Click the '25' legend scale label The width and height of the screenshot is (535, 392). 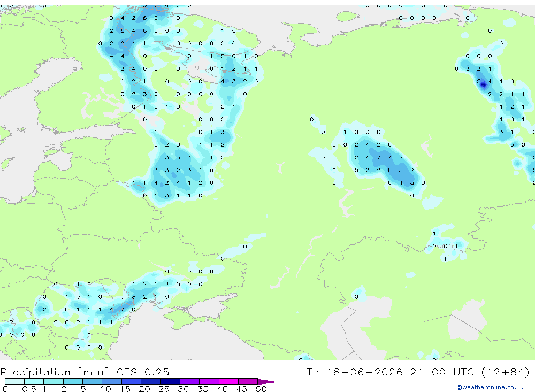pyautogui.click(x=164, y=389)
